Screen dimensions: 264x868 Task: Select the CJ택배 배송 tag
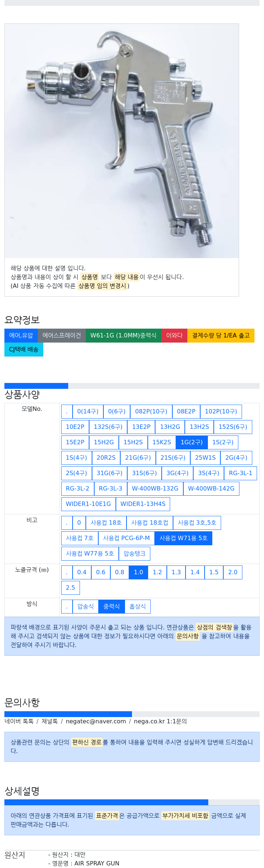pyautogui.click(x=24, y=350)
